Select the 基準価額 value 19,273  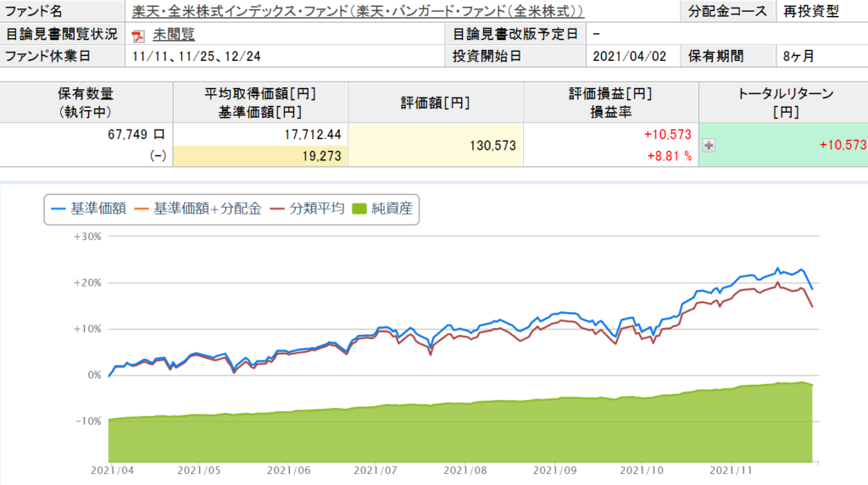point(321,156)
